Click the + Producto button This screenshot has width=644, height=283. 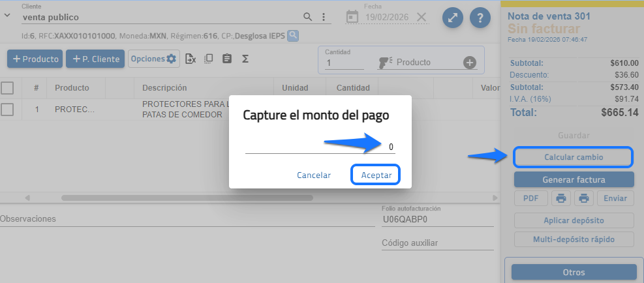[x=35, y=59]
